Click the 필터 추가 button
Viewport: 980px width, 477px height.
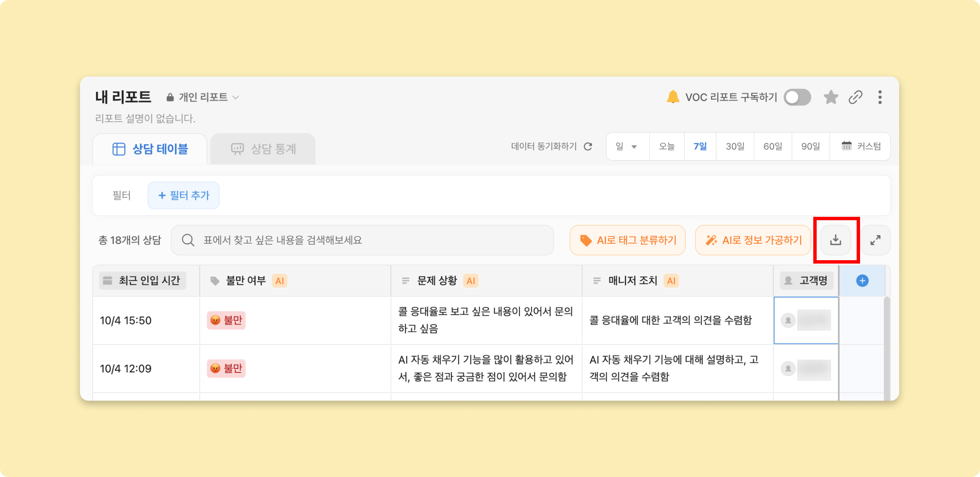click(x=184, y=196)
